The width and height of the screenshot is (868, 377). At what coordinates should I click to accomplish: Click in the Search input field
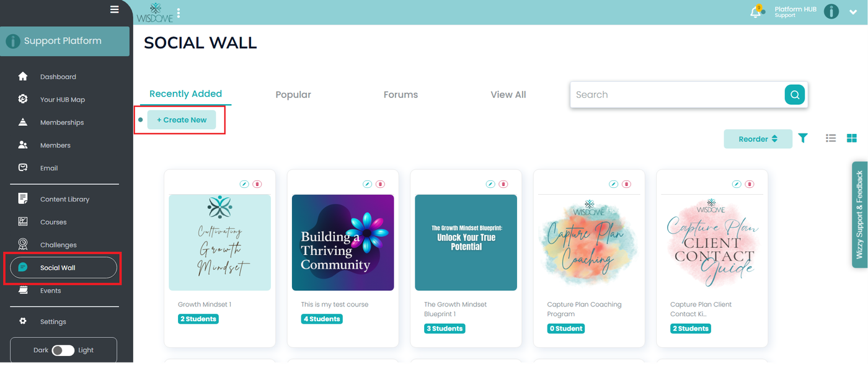(x=677, y=95)
